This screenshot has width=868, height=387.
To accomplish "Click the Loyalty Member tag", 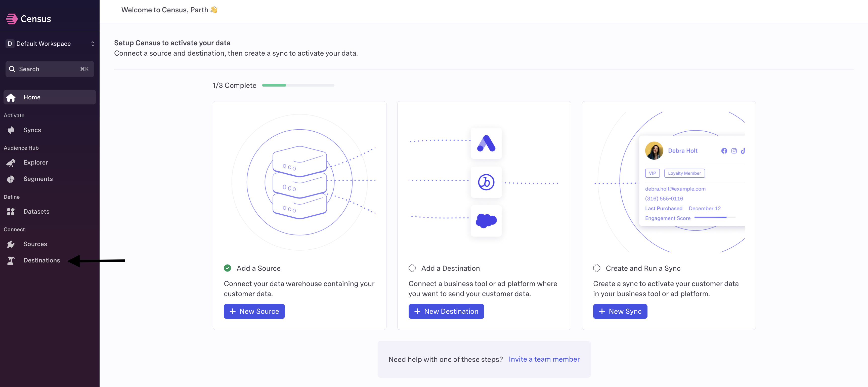I will 684,173.
